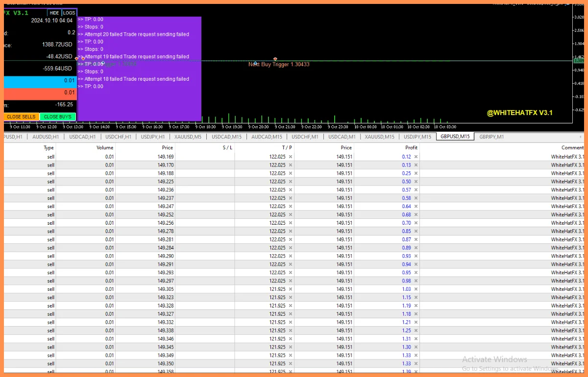Select the active GBPUSD,M15 chart tab
Screen dimensions: 588x377
pos(455,137)
